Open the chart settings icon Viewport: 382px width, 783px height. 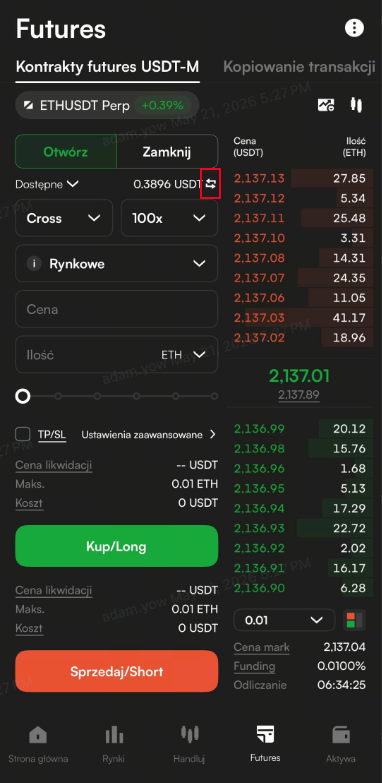(326, 105)
